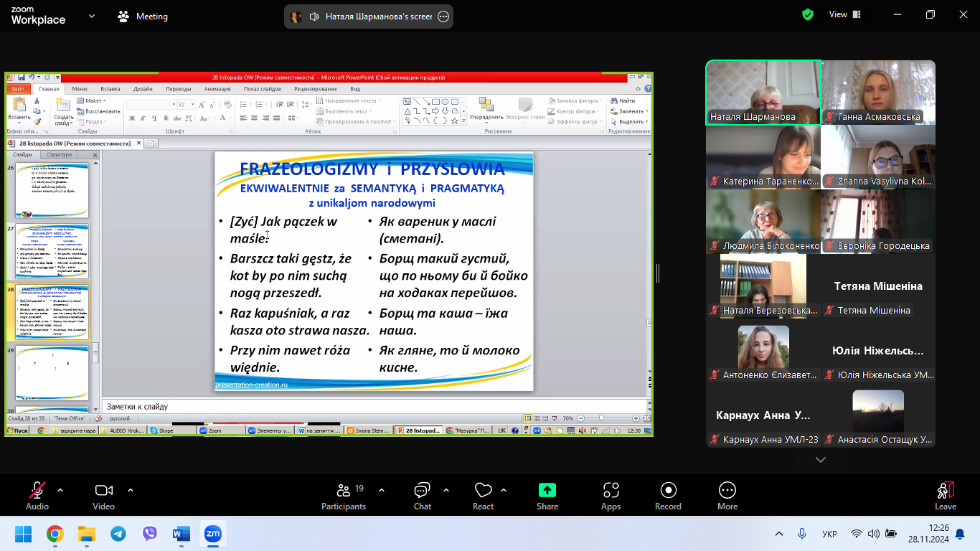Switch to the Вставка ribbon tab

tap(110, 89)
